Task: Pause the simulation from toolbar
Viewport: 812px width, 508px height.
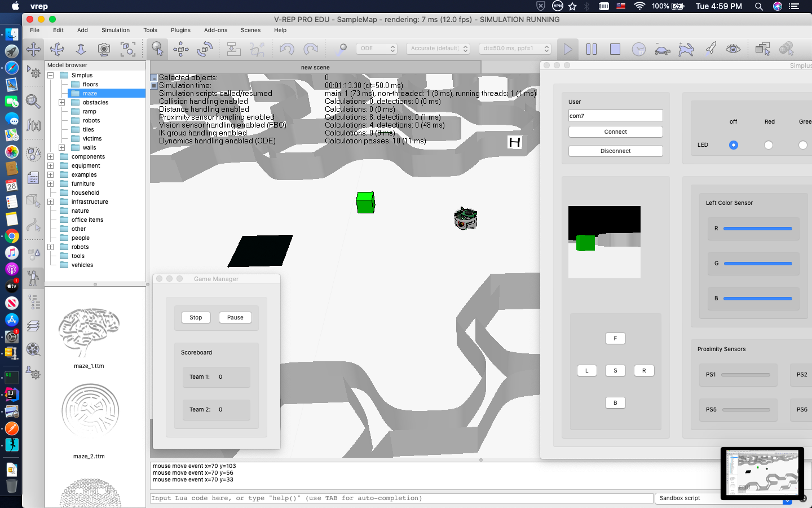Action: click(x=592, y=49)
